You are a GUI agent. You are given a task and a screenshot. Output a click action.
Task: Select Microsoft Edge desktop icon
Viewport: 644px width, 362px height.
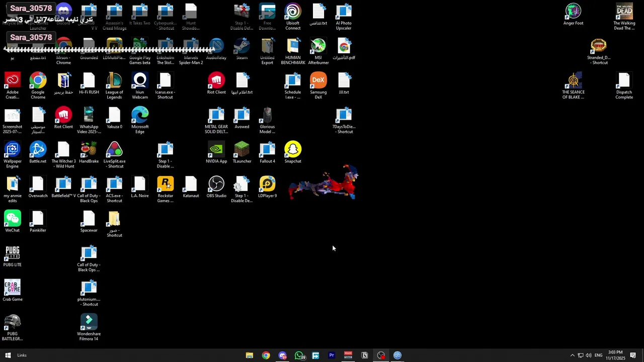point(140,120)
